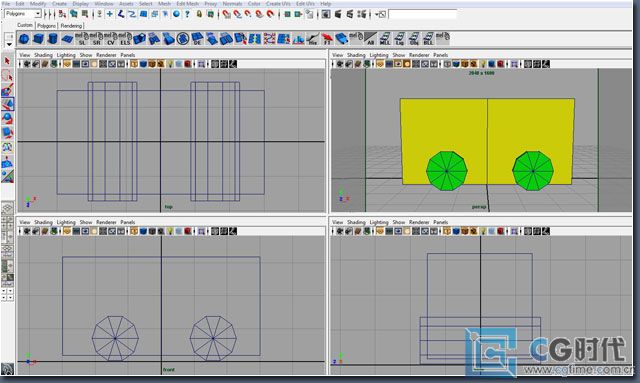Click the empty input field in the status line
Viewport: 640px width, 383px height.
pos(422,14)
